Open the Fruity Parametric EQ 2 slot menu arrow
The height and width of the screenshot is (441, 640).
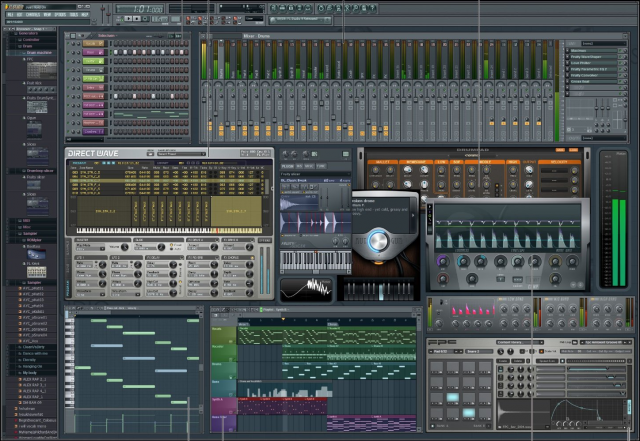tap(567, 69)
